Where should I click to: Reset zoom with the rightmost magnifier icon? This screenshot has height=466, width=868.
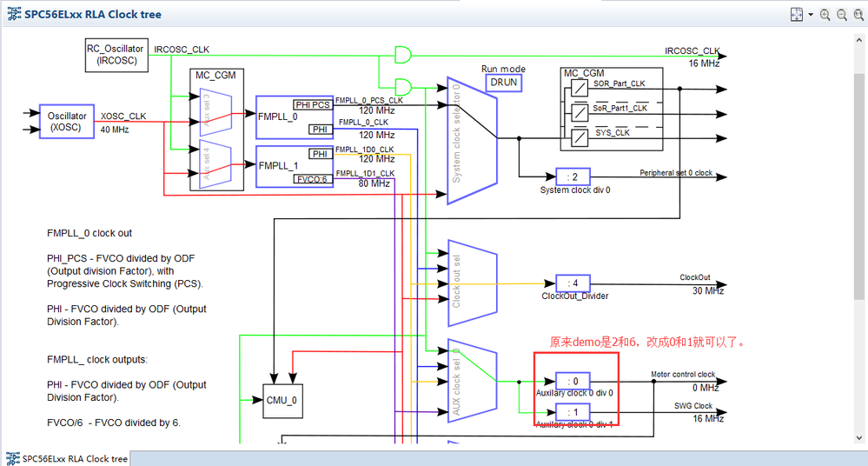[x=858, y=15]
